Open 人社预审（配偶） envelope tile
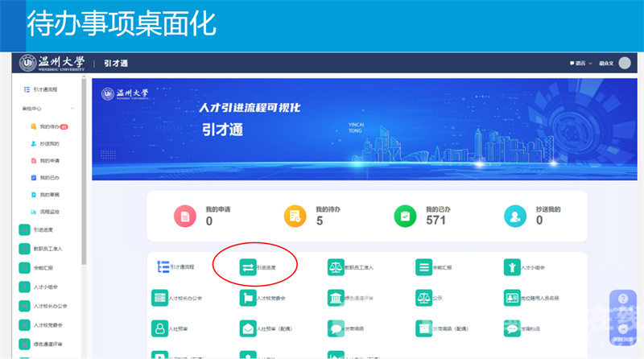Viewport: 644px width, 359px height. click(x=266, y=328)
